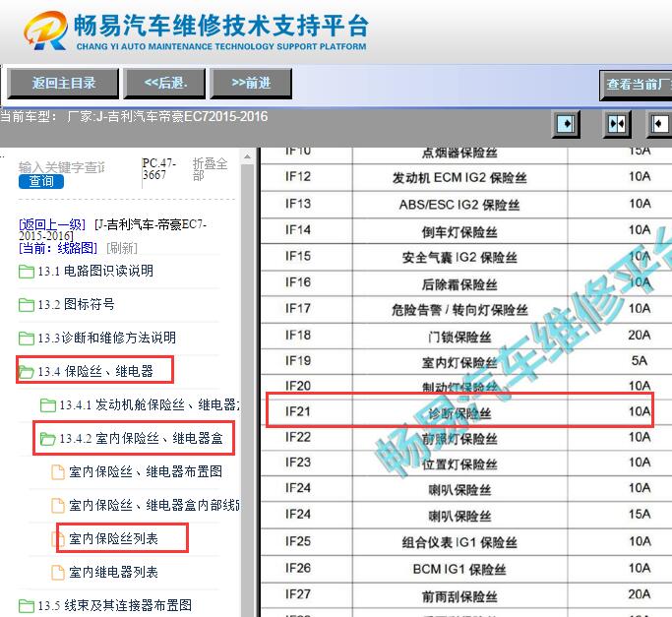Click 安全气囊 IG2 保险丝 cell

pos(459,258)
